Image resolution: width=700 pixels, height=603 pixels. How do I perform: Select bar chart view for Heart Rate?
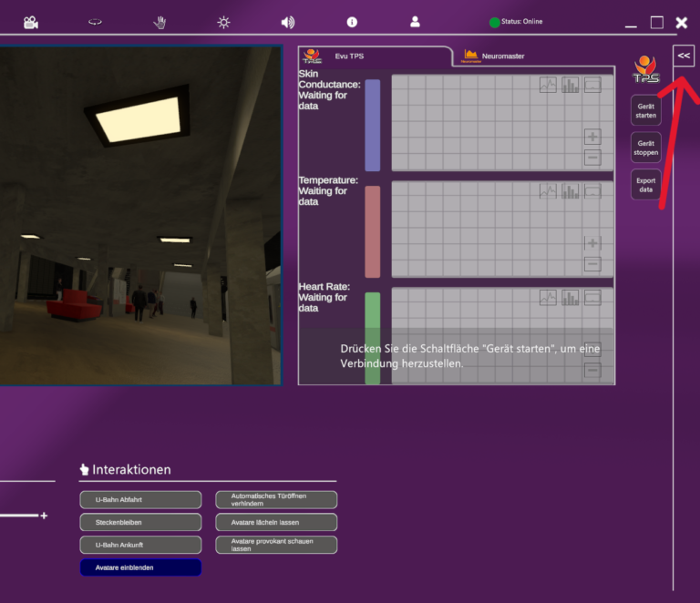[x=570, y=298]
